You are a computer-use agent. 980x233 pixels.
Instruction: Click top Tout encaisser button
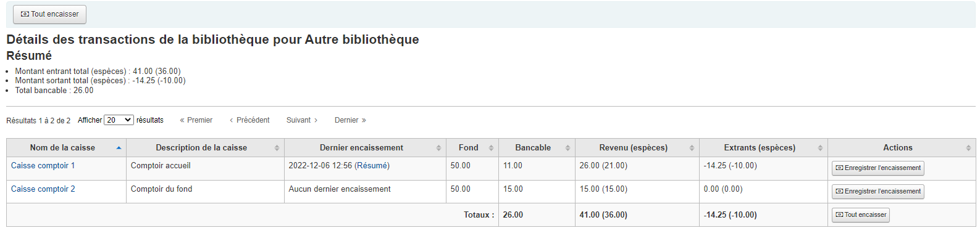(49, 14)
